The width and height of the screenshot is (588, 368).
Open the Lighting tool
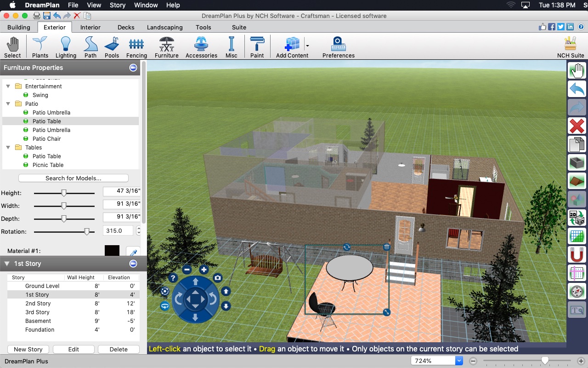tap(66, 47)
